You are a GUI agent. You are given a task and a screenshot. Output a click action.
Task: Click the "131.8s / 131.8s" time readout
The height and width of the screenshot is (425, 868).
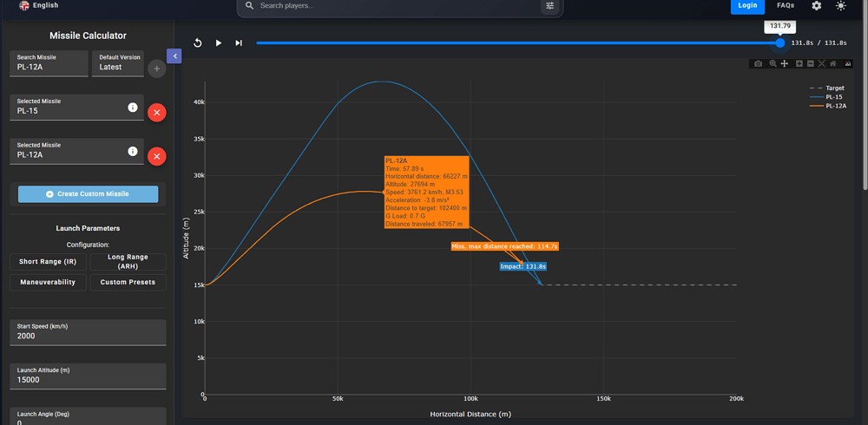click(819, 43)
